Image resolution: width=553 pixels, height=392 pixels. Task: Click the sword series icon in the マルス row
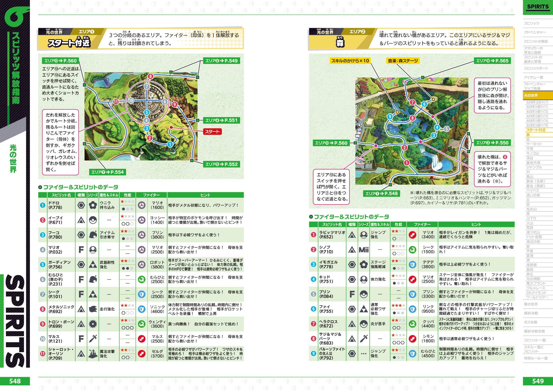tap(93, 339)
